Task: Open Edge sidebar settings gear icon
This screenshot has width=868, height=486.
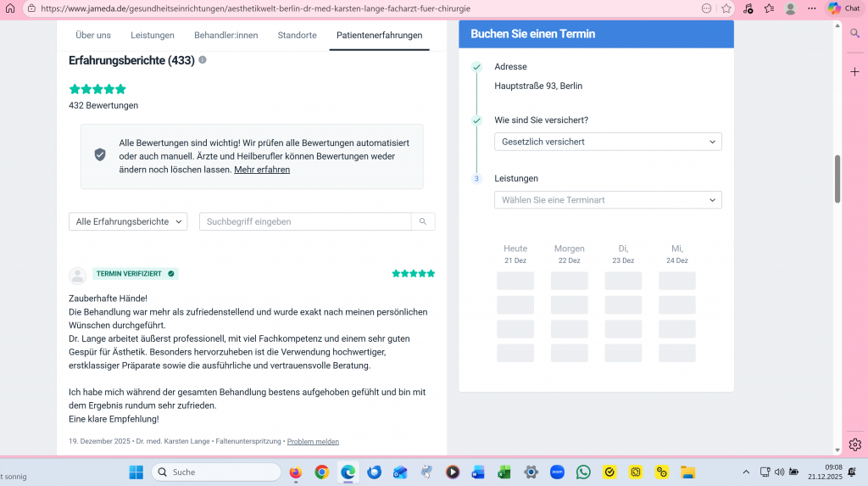Action: pos(854,444)
